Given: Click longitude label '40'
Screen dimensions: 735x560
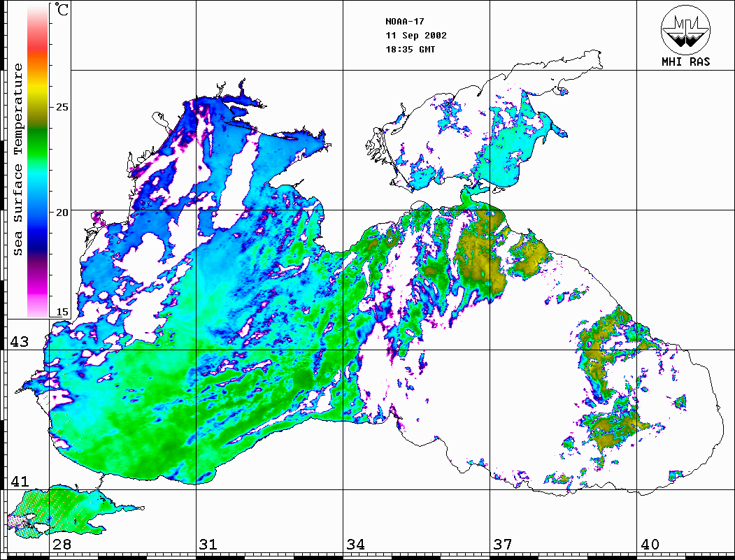Looking at the screenshot, I should point(650,545).
